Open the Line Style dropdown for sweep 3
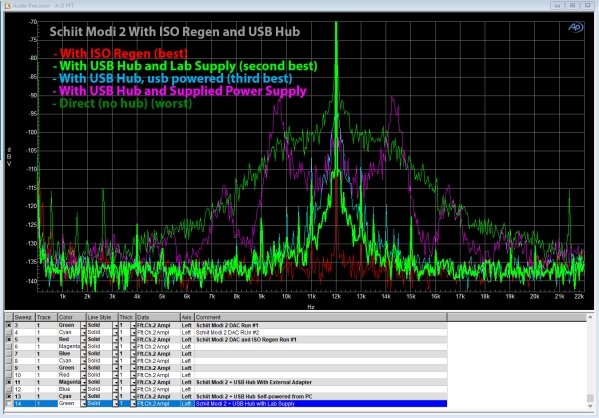The height and width of the screenshot is (418, 599). point(115,325)
